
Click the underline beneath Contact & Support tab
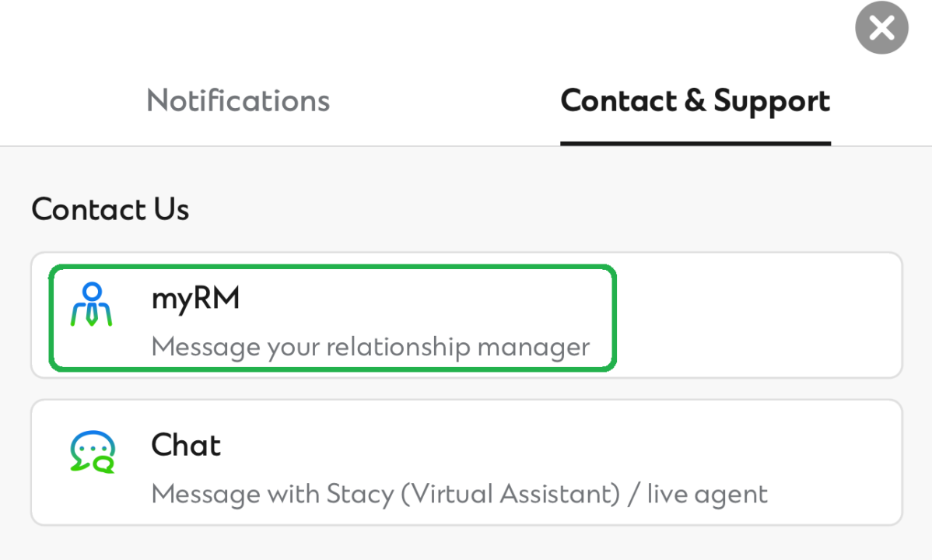pos(695,143)
